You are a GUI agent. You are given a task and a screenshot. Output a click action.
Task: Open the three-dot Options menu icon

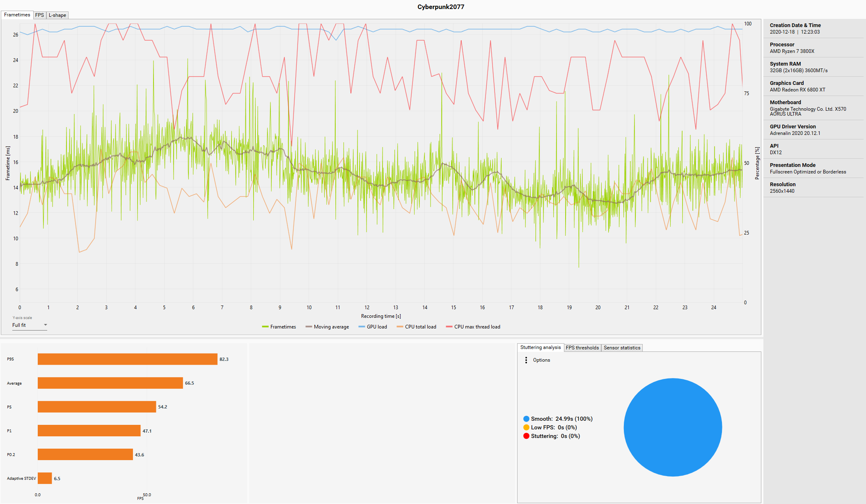coord(526,360)
